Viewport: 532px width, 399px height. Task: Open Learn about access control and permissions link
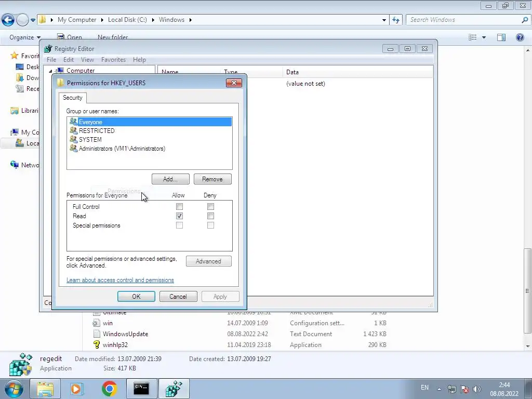pos(120,280)
